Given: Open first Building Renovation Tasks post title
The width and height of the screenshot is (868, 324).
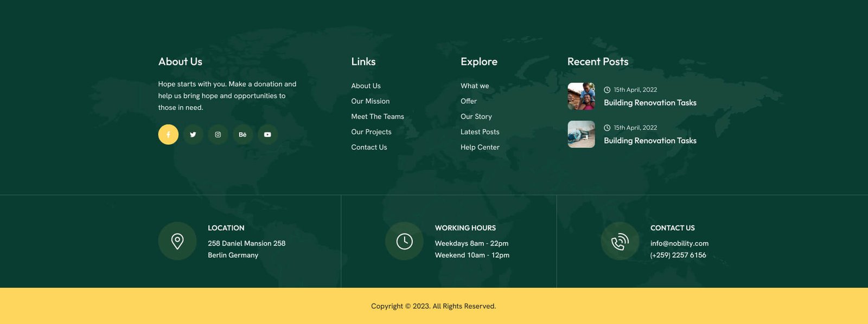Looking at the screenshot, I should [650, 102].
